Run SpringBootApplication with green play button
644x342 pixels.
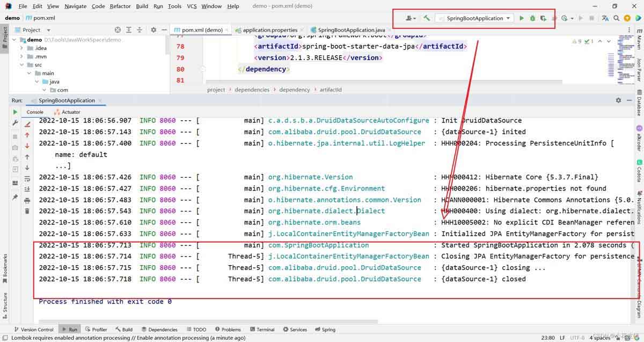point(521,18)
